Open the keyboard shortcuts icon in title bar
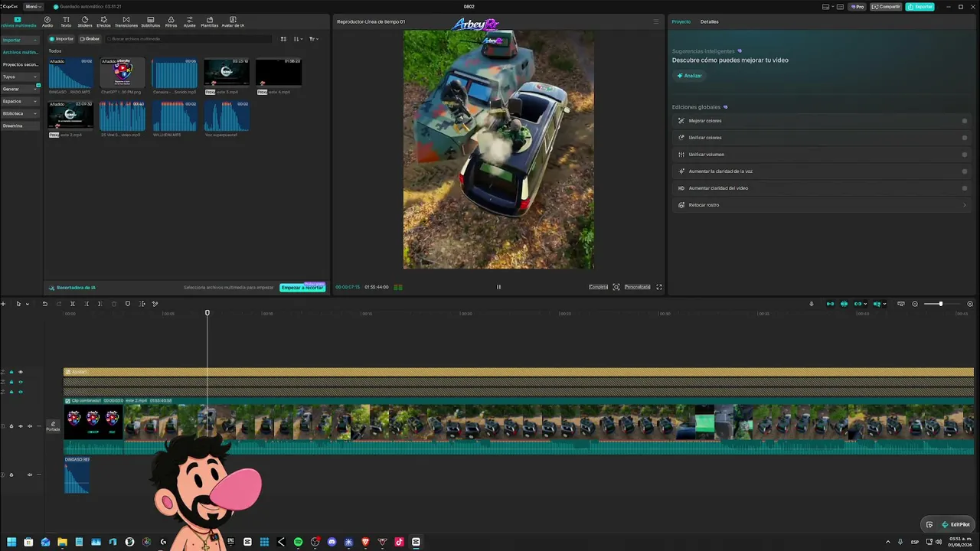The image size is (980, 551). coord(839,7)
